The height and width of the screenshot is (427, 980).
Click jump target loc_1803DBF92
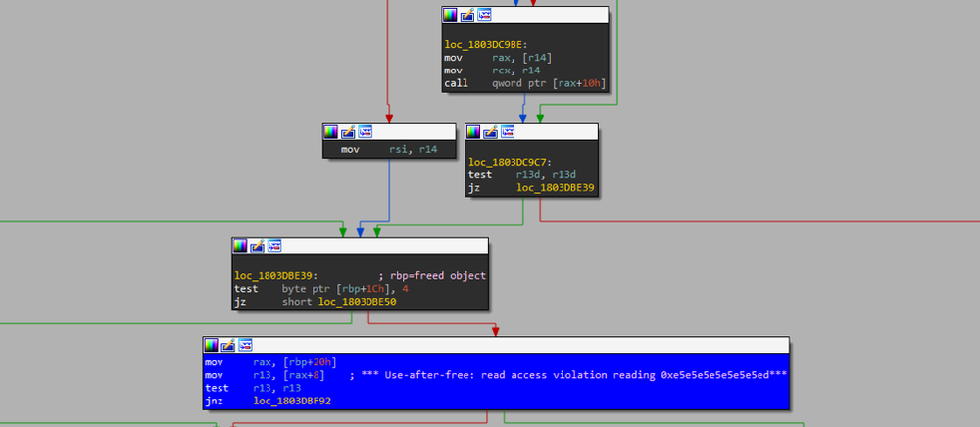292,401
